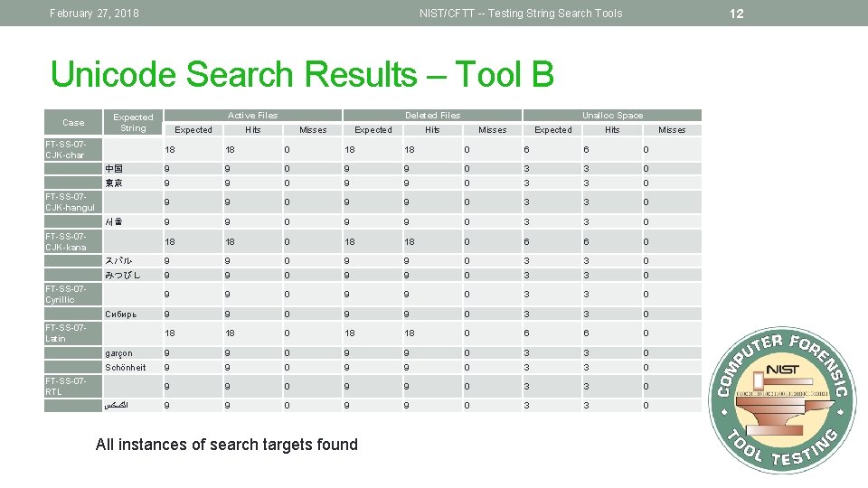Select the FT-SS-07-CJK-hangul case cell
This screenshot has height=488, width=868.
(x=73, y=202)
